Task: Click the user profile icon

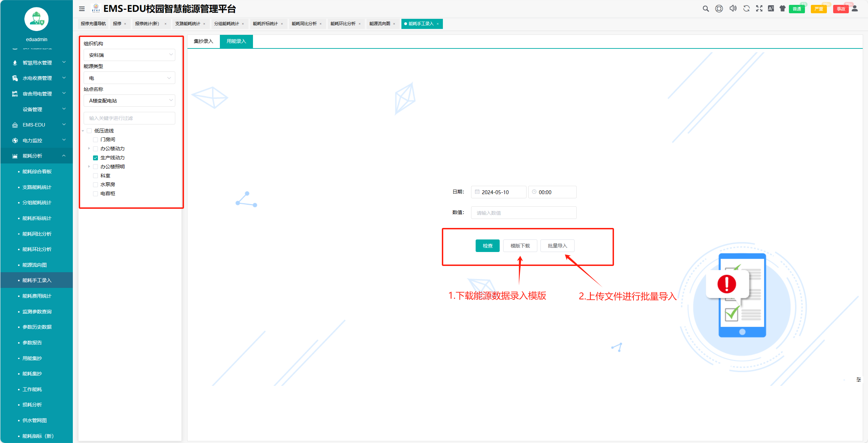Action: pos(855,9)
